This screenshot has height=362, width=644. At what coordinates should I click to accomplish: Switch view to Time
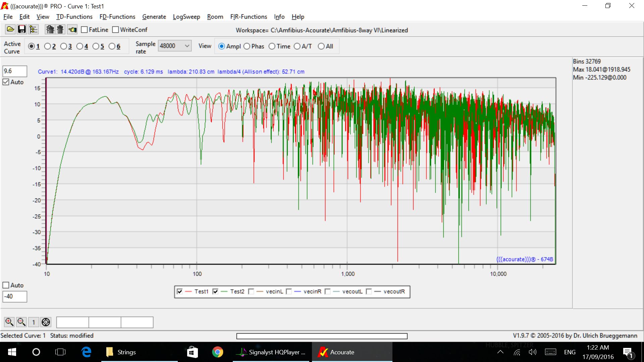[272, 46]
